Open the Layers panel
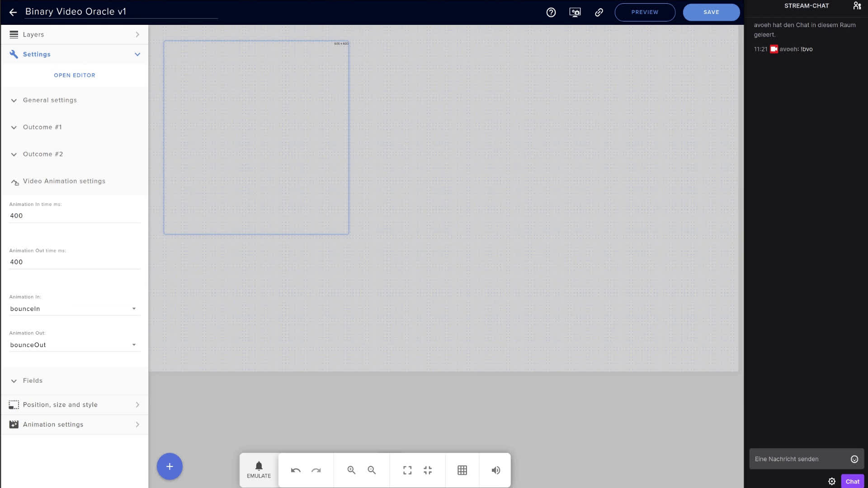Screen dimensions: 868x488 [34, 34]
